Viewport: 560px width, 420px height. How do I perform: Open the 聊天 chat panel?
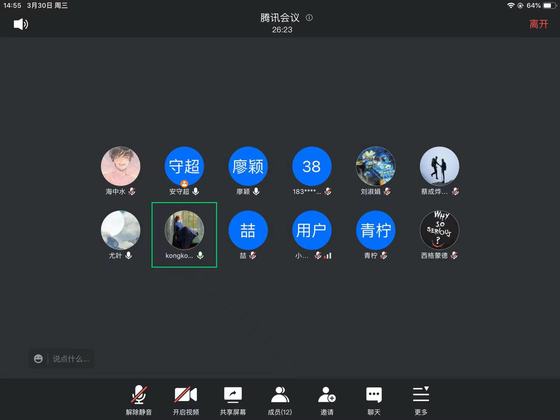point(374,400)
